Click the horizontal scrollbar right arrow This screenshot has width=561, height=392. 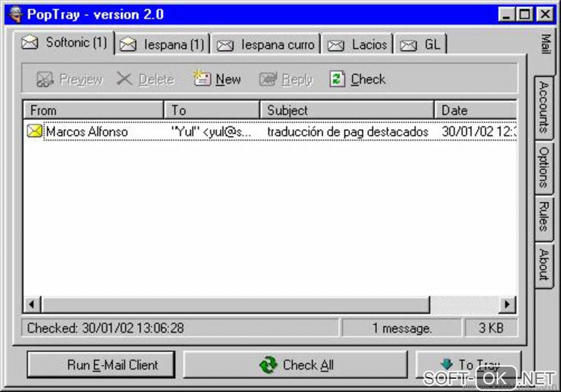pyautogui.click(x=507, y=305)
